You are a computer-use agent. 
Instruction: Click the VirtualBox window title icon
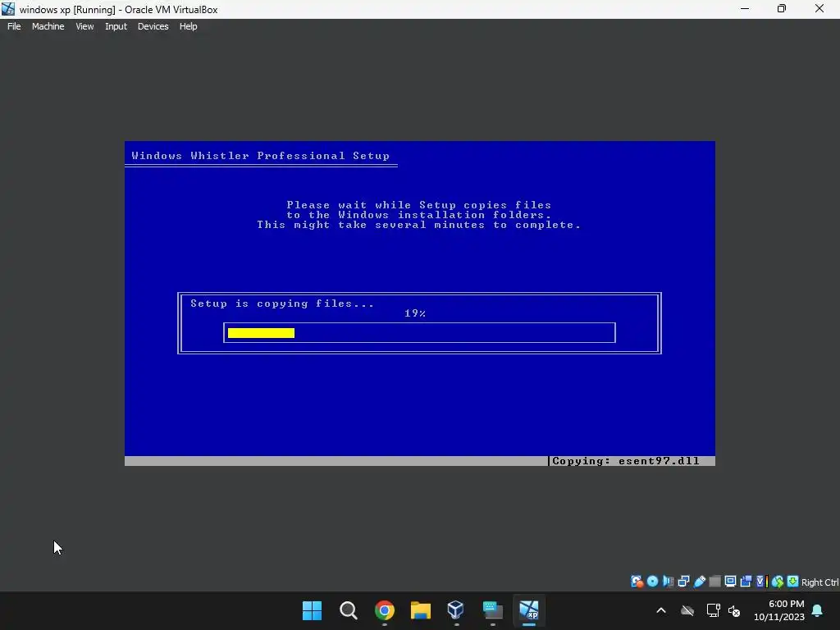[x=8, y=9]
